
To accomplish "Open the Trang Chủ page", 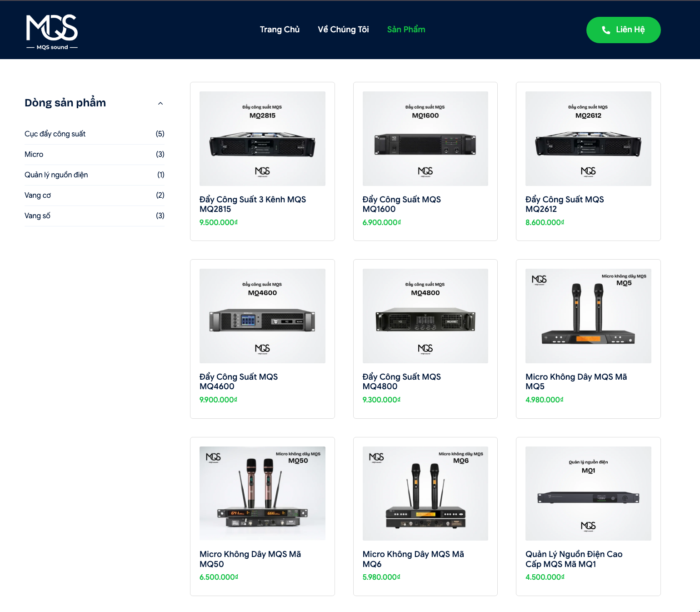I will [280, 30].
